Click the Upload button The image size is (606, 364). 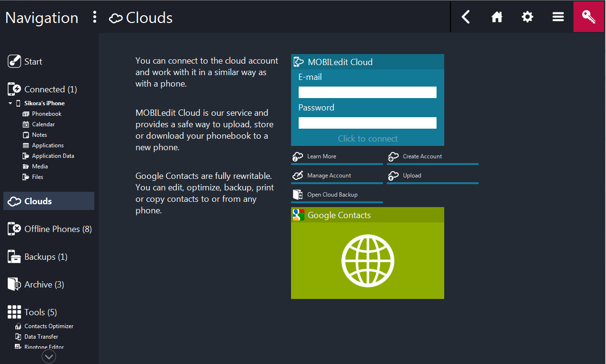pyautogui.click(x=433, y=176)
